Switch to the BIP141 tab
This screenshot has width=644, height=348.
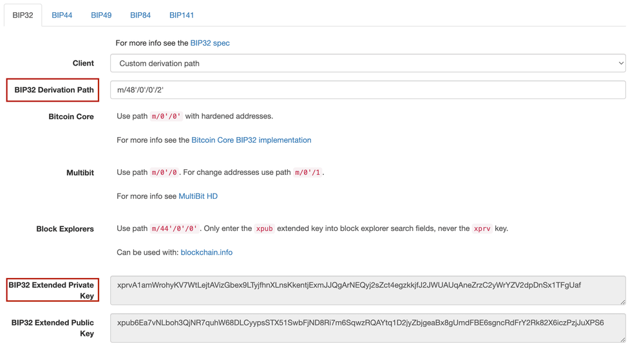(182, 15)
